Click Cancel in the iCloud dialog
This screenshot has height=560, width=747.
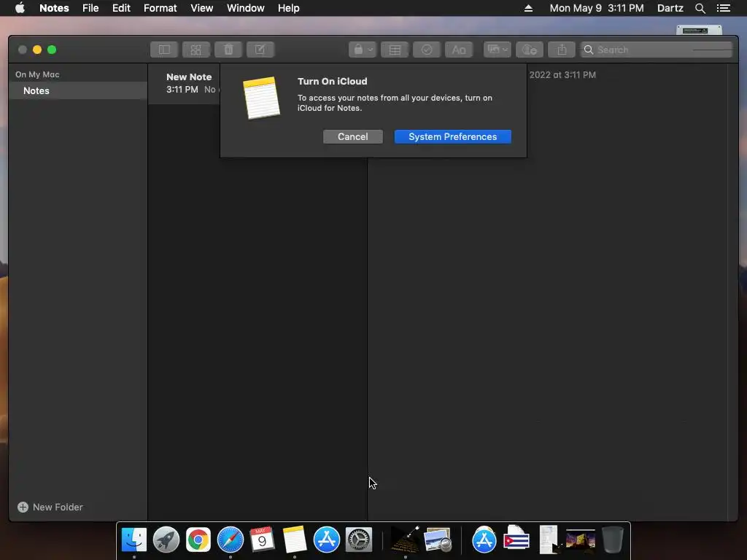pos(352,136)
